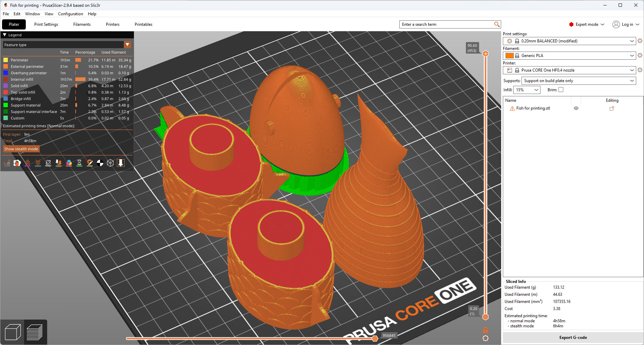
Task: Switch to Print Settings tab
Action: (46, 24)
